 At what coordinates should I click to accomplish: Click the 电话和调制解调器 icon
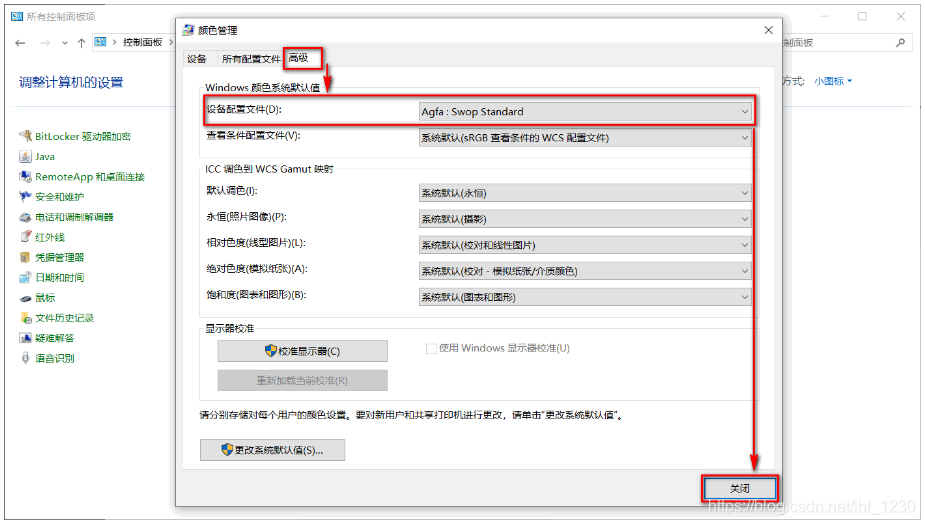point(25,217)
